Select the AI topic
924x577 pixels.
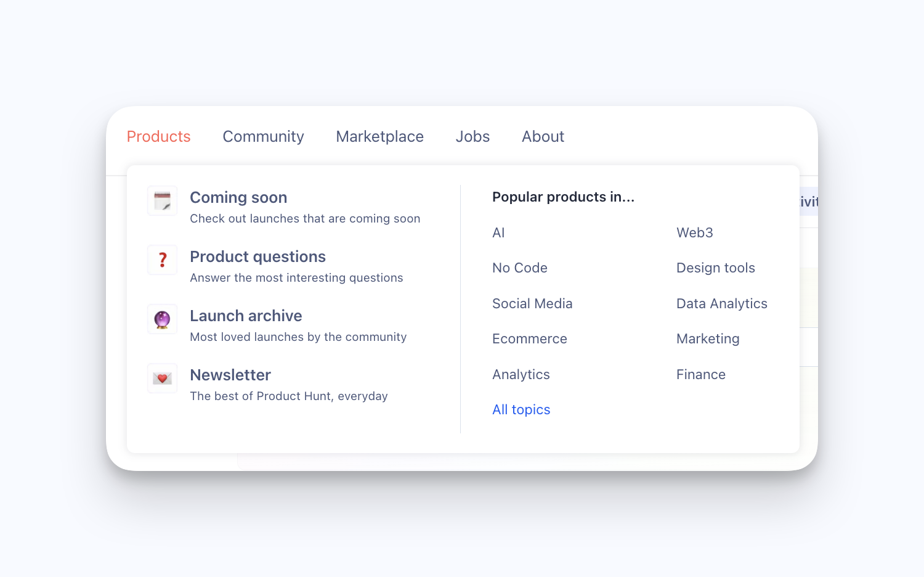(x=498, y=232)
